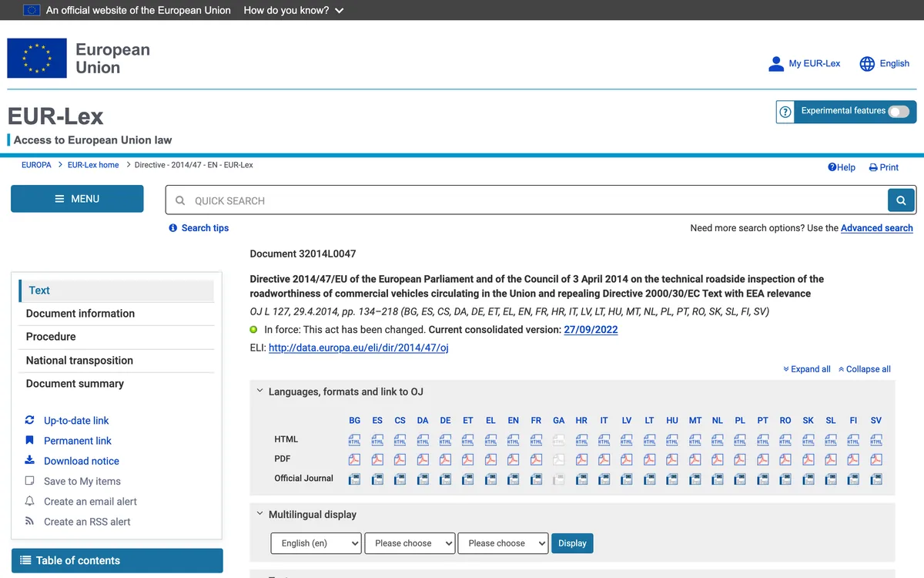Open the PT Official Journal icon
The image size is (924, 578).
tap(763, 479)
